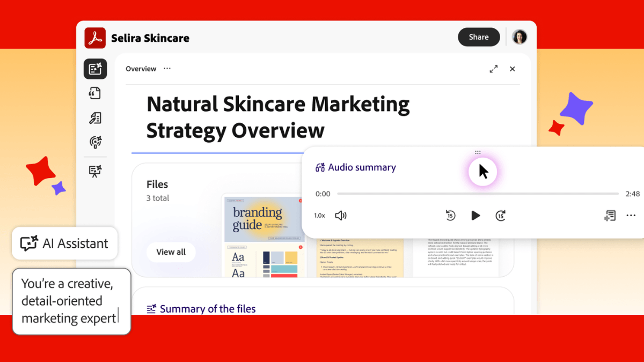Click the 0:00 elapsed time label
The image size is (644, 362).
coord(323,194)
